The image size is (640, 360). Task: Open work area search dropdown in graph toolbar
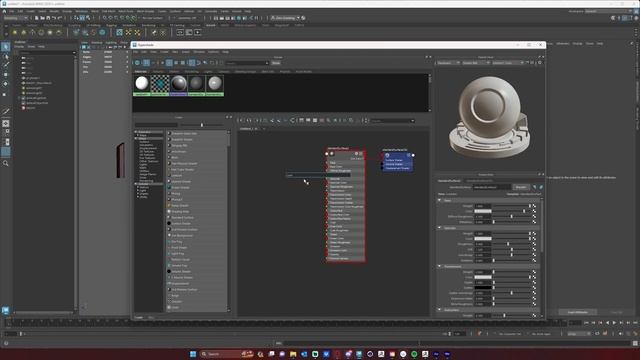(413, 121)
